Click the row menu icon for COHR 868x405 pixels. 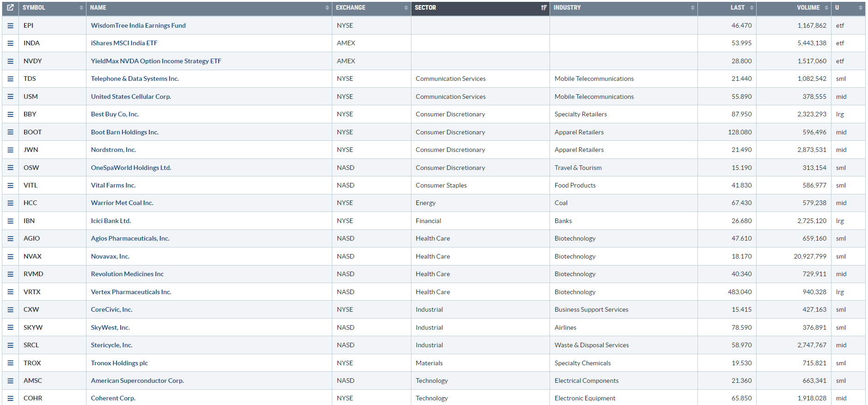[10, 399]
